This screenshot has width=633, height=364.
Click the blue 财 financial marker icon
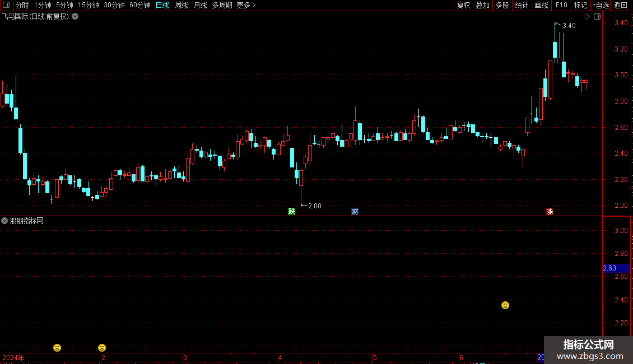pyautogui.click(x=355, y=212)
